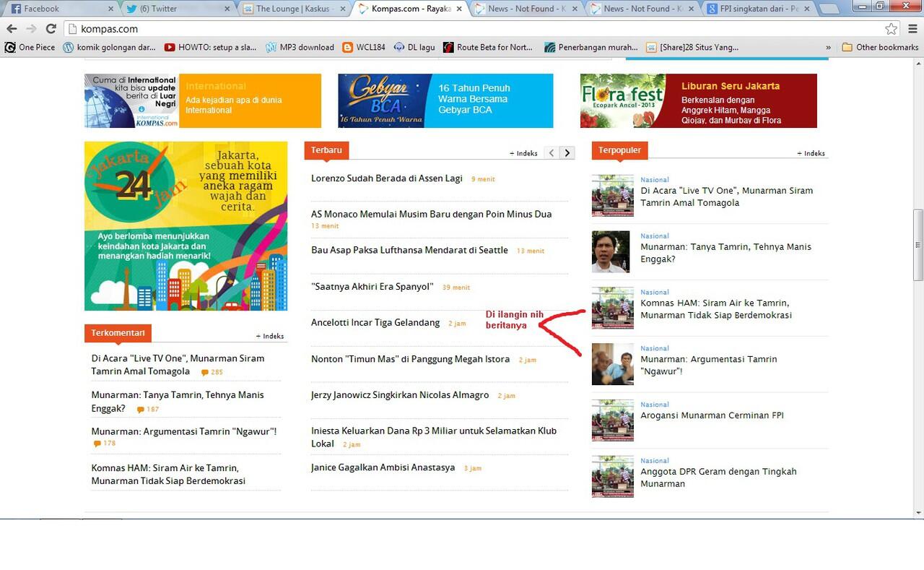Screen dimensions: 924x570
Task: Open "Saatnya Akhiri Era Spanyol" article
Action: 372,286
